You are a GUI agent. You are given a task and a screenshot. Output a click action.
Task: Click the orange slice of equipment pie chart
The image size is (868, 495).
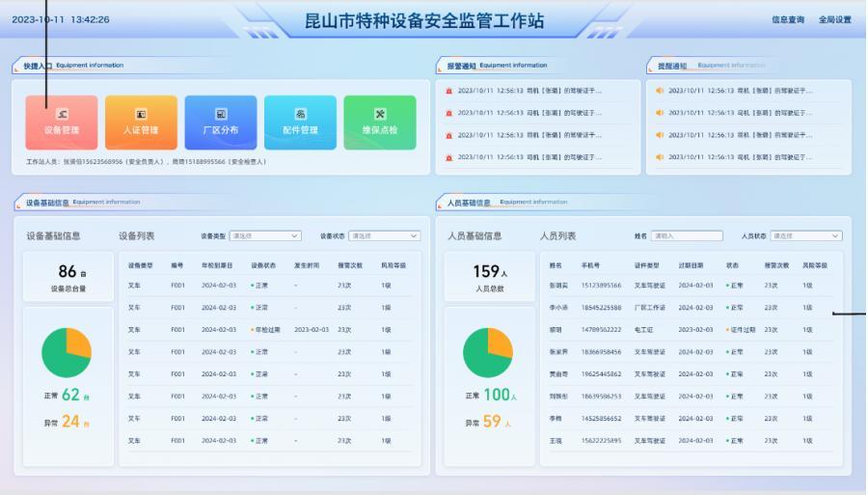pyautogui.click(x=77, y=342)
